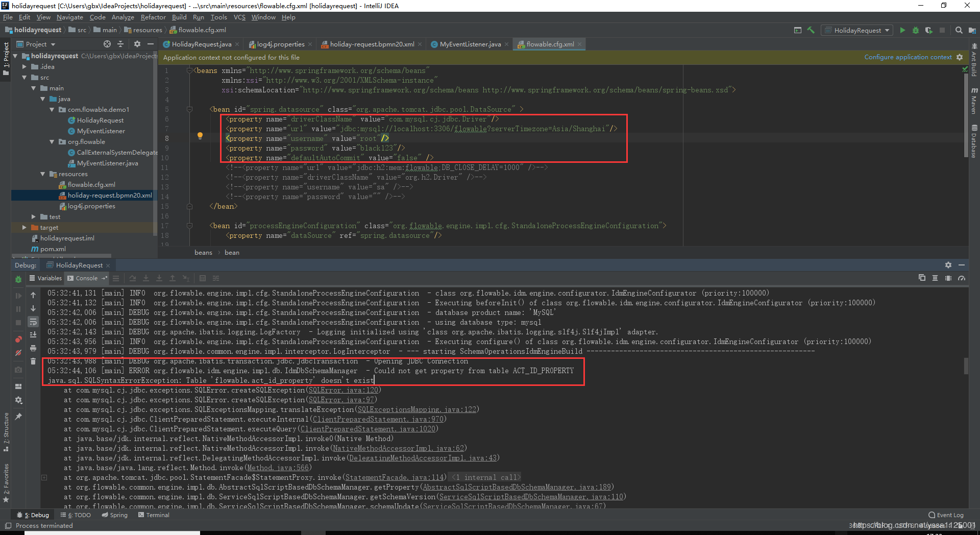Switch to the log4j.properties editor tab
The image size is (980, 535).
click(x=280, y=44)
